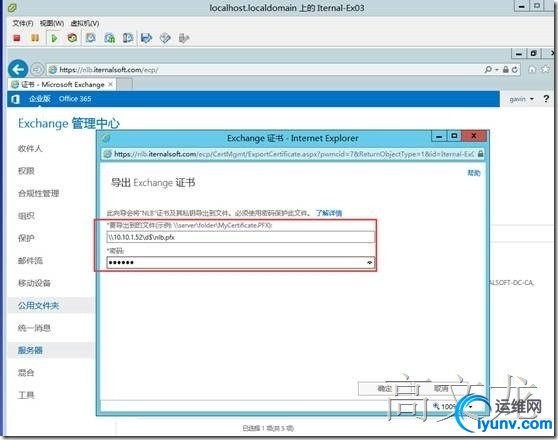Screen dimensions: 558x440
Task: Click the browser back arrow button
Action: point(18,69)
